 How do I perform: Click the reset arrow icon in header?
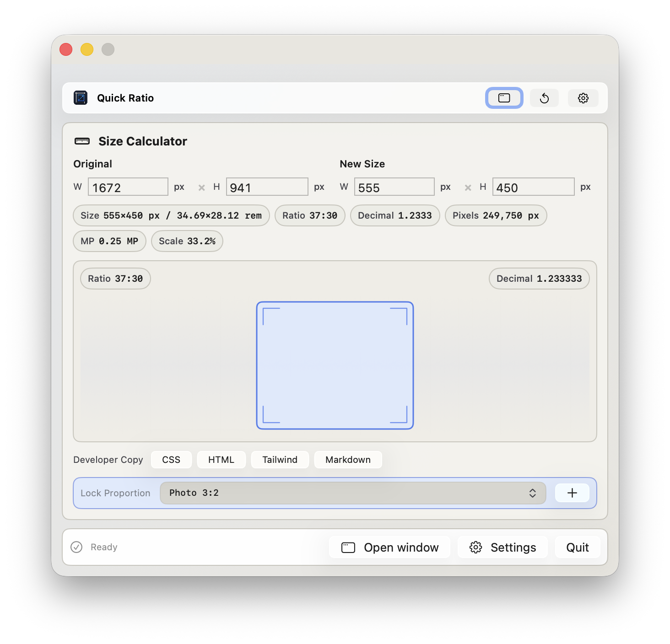click(544, 98)
